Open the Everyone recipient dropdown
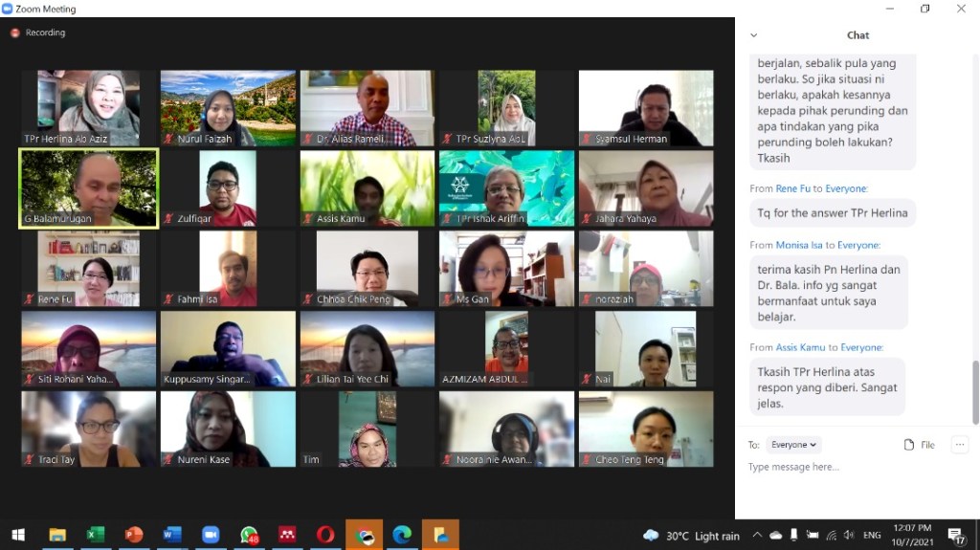 coord(793,445)
